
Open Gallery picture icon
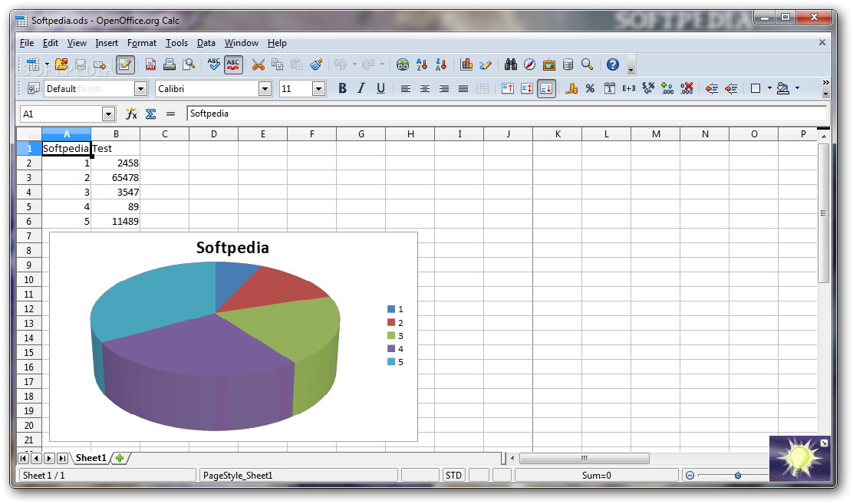pyautogui.click(x=549, y=64)
